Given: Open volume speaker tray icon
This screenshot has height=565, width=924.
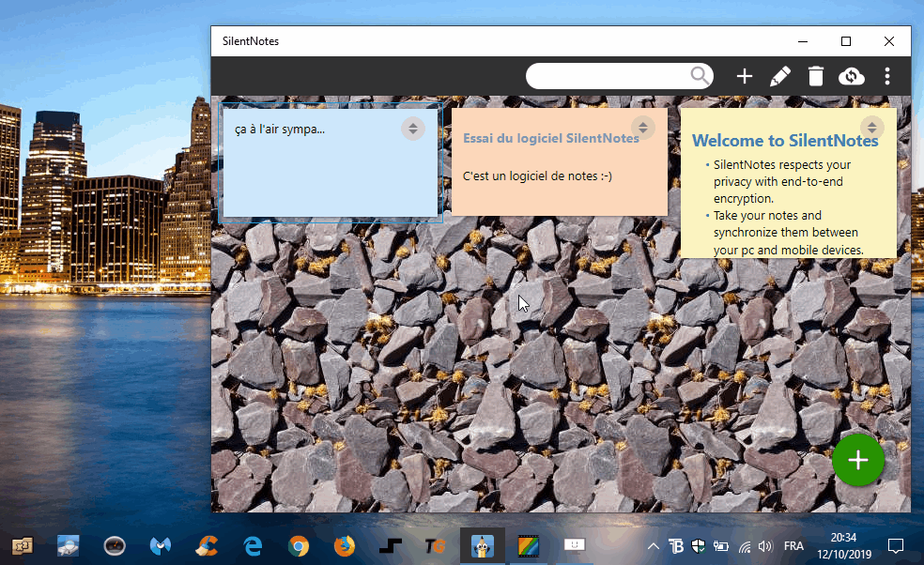Looking at the screenshot, I should (765, 546).
